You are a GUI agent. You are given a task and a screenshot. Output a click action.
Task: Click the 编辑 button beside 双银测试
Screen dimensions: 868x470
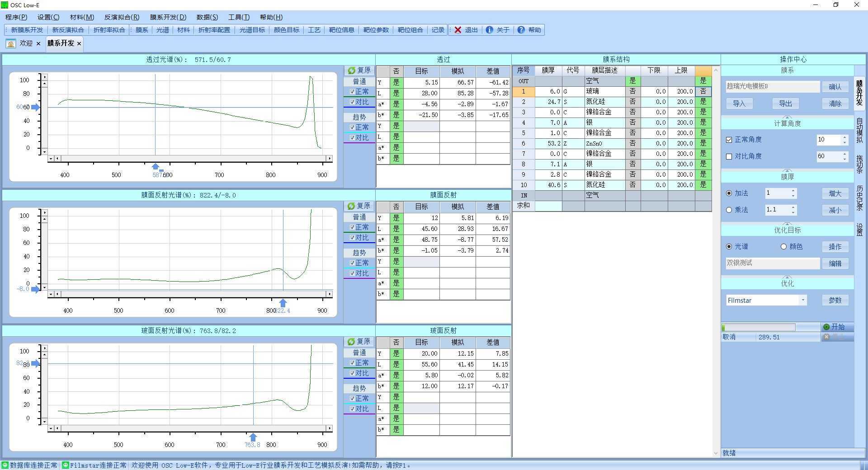(835, 263)
